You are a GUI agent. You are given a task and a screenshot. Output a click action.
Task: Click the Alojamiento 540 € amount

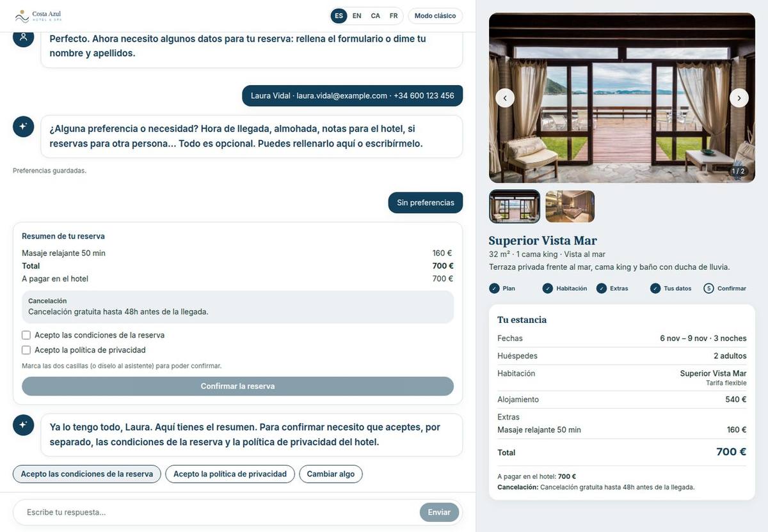coord(736,400)
